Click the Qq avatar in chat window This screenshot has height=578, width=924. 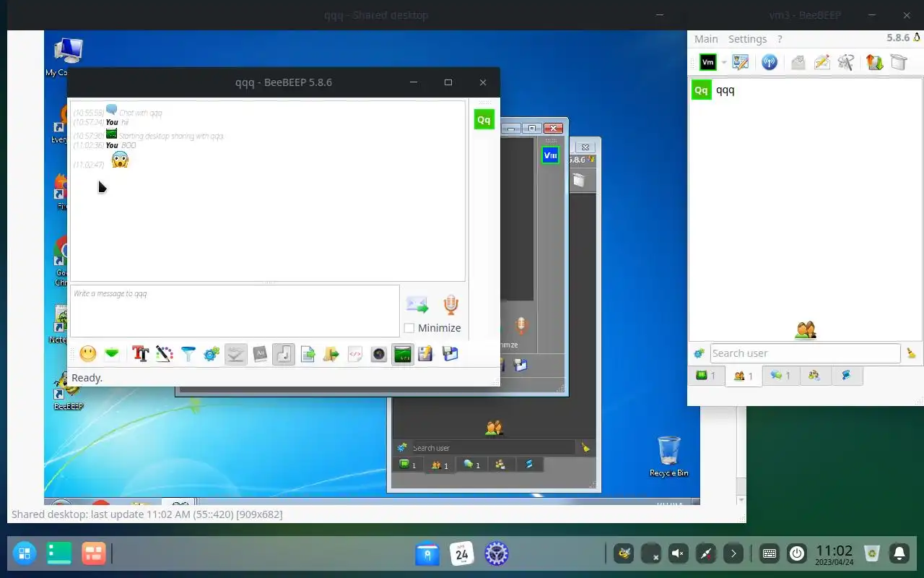(x=484, y=120)
